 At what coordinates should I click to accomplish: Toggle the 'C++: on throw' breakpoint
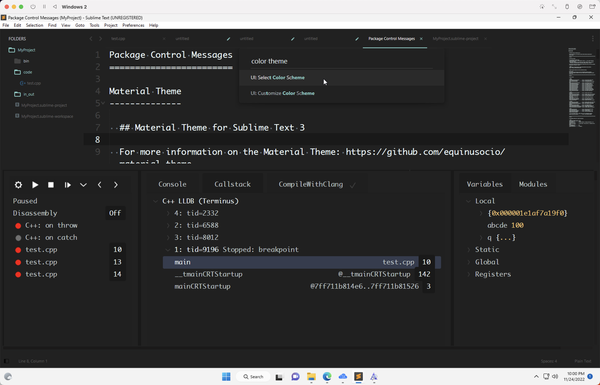tap(18, 225)
